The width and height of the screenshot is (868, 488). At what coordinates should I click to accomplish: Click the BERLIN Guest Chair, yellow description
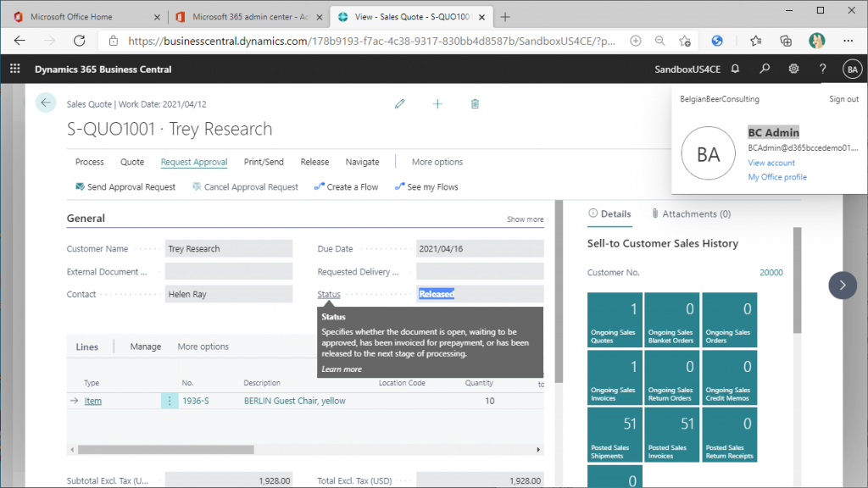click(294, 401)
